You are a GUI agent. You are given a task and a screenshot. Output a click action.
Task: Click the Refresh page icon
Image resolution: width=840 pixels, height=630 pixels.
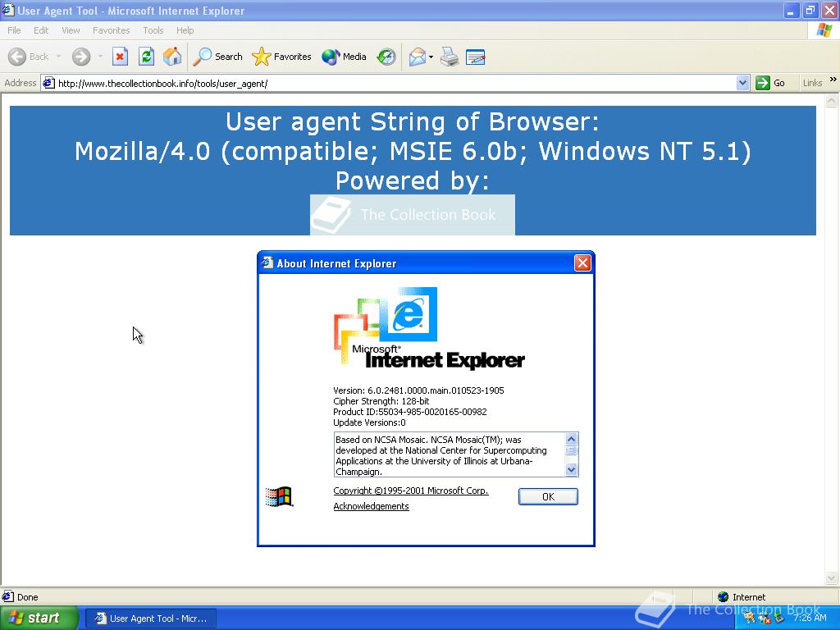[146, 57]
